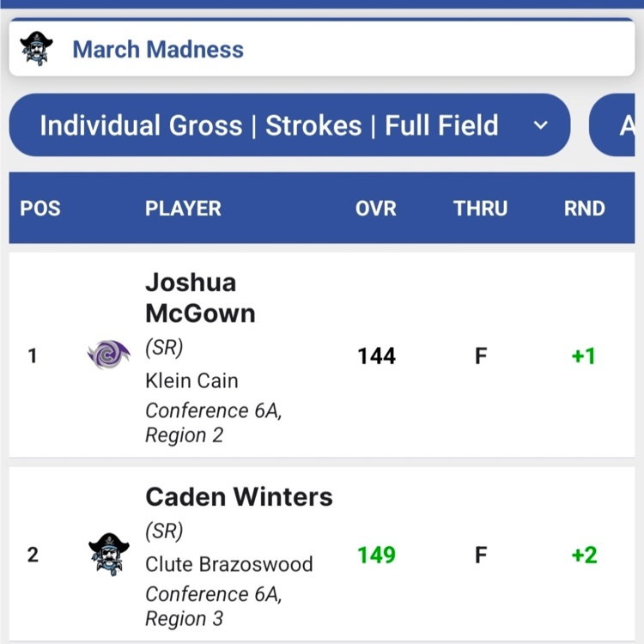Click the chevron arrow on the leaderboard filter
Screen dimensions: 644x644
click(x=540, y=126)
